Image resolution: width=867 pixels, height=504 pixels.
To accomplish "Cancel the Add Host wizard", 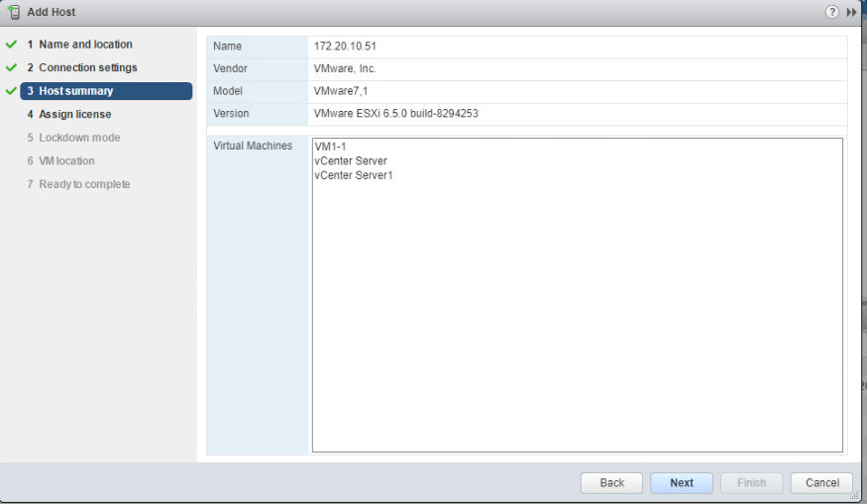I will 821,483.
